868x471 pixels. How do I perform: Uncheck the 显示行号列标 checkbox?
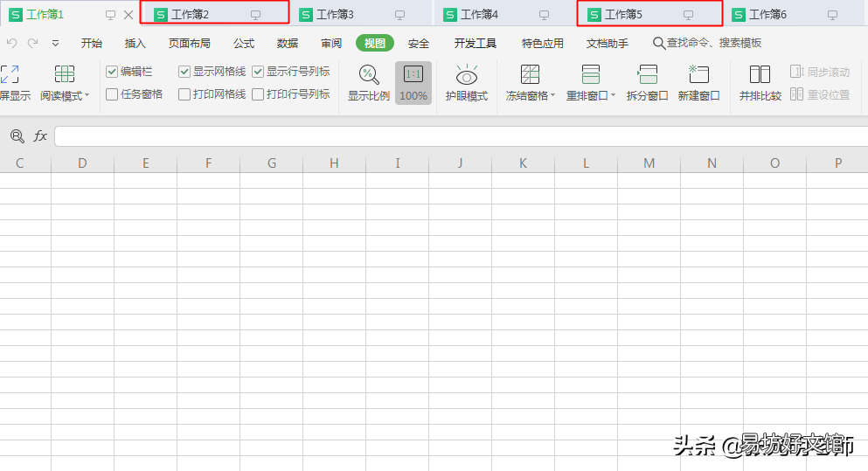[x=257, y=72]
